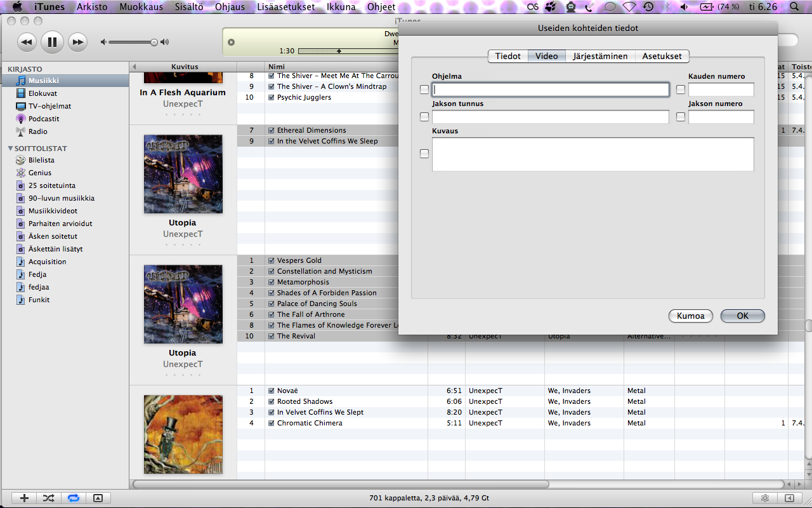Uncheck the song Chromatic Chimera
812x508 pixels.
point(272,423)
